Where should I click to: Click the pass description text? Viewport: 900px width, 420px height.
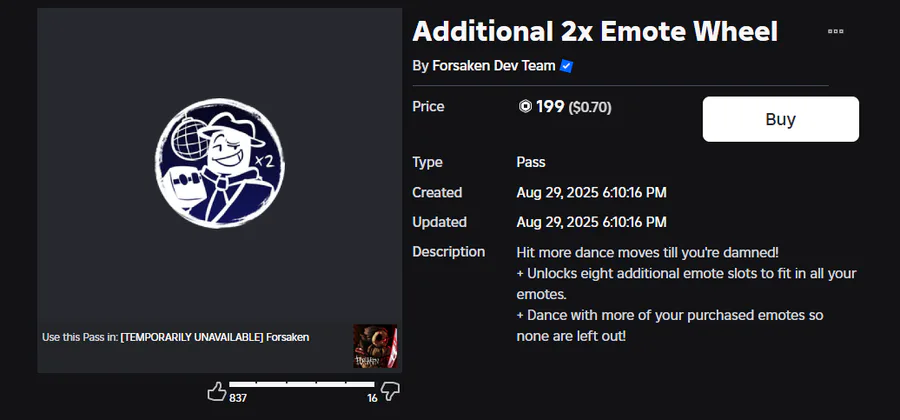click(686, 294)
